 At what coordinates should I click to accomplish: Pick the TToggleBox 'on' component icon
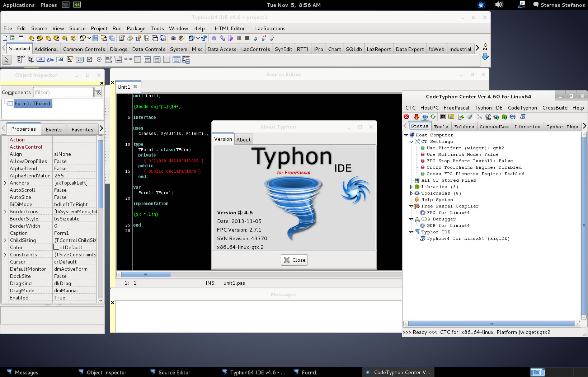click(80, 60)
